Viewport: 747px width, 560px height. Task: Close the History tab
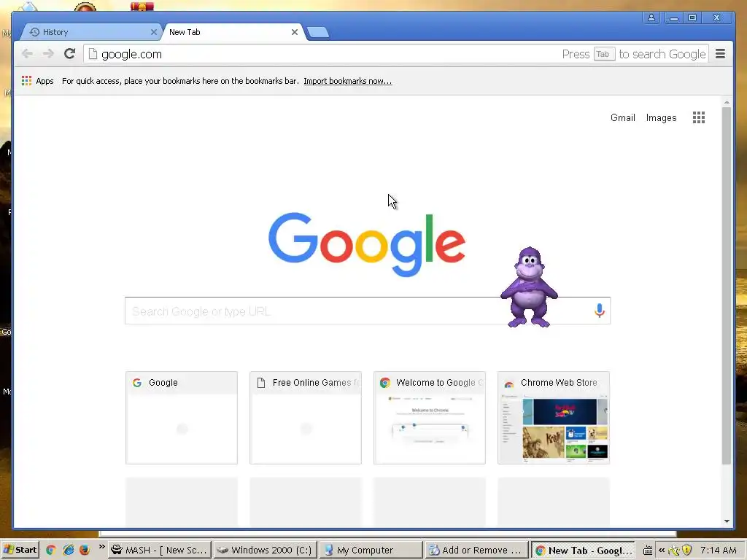coord(153,32)
